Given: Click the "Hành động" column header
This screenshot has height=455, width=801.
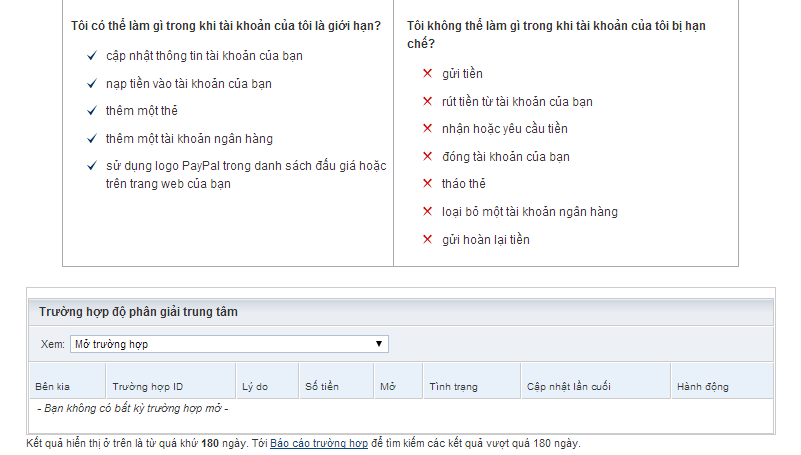Looking at the screenshot, I should click(x=722, y=381).
